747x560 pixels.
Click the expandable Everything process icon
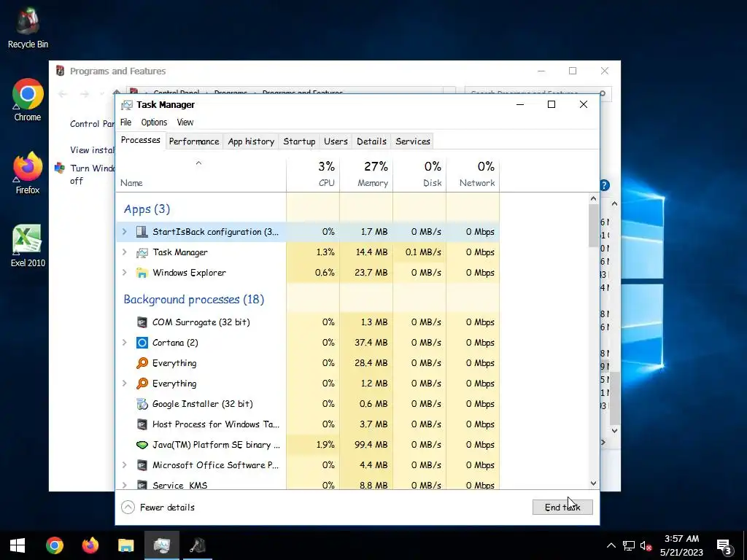point(142,384)
